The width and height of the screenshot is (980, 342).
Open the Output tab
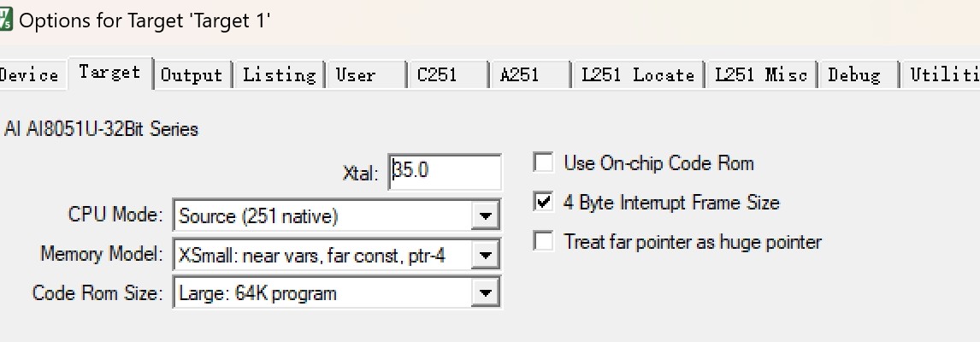(x=192, y=75)
